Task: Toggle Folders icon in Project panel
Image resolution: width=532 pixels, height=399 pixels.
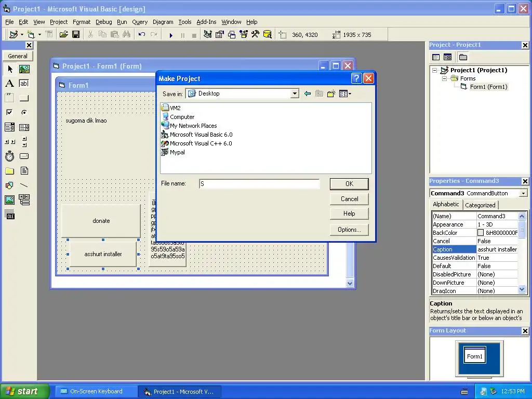Action: point(463,57)
